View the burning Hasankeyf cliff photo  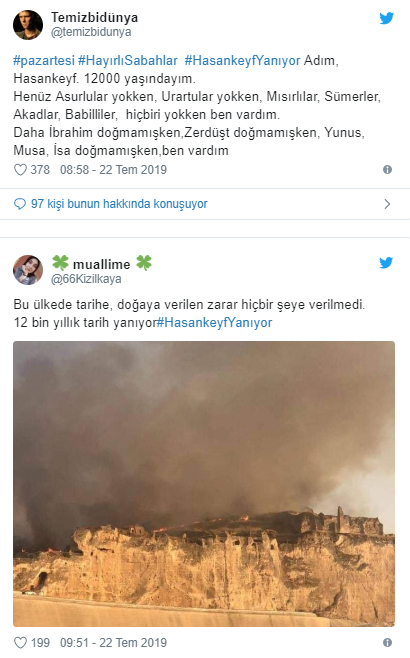coord(204,484)
